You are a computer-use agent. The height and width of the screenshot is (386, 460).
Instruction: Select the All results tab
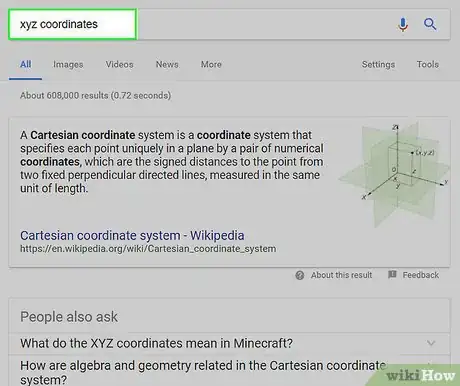coord(25,64)
